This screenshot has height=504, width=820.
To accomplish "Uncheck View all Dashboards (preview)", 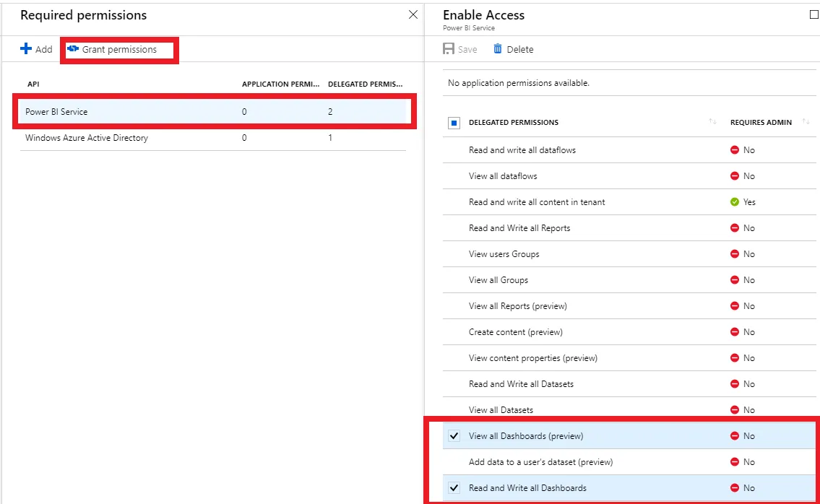I will coord(454,436).
